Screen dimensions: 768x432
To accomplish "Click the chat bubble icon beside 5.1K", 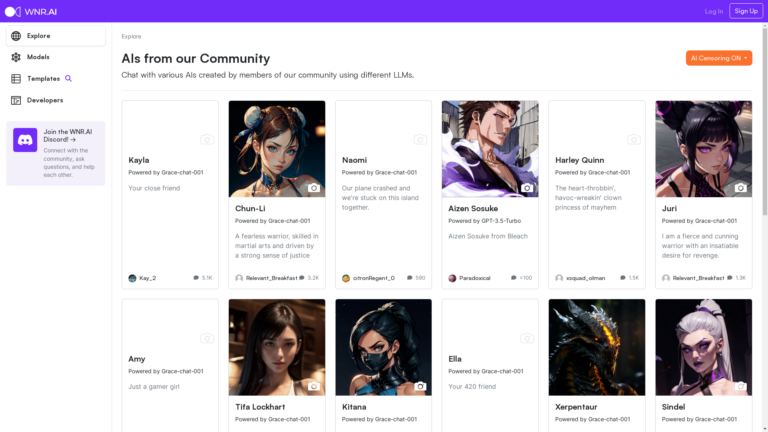I will (x=196, y=278).
